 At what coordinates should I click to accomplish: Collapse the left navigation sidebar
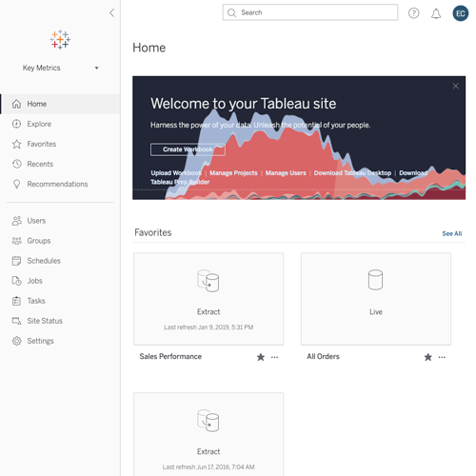[111, 13]
